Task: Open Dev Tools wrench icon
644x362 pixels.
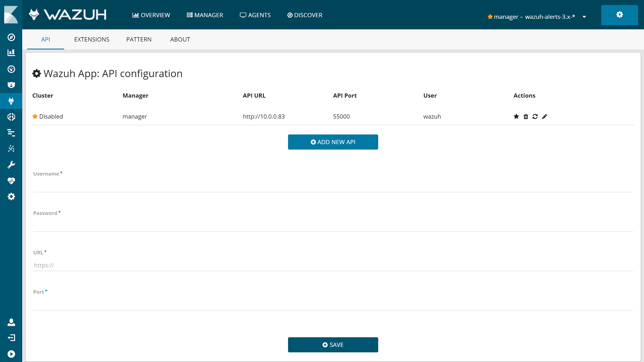Action: tap(11, 165)
